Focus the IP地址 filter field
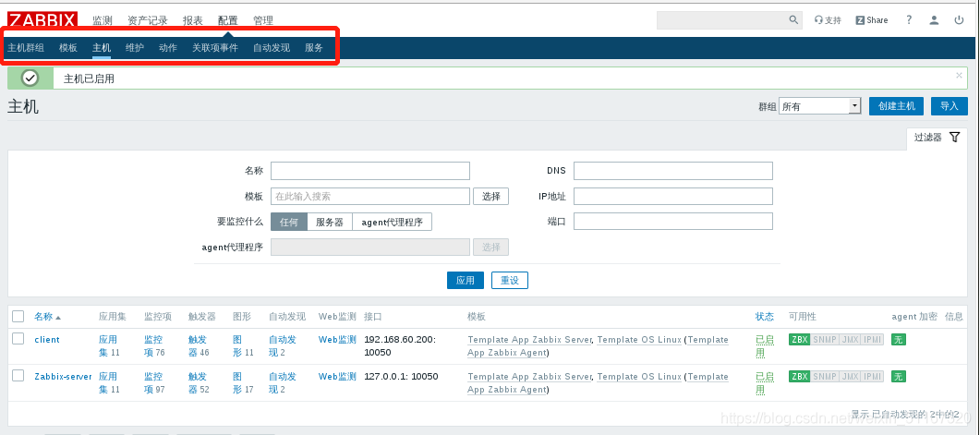This screenshot has height=435, width=980. 673,196
